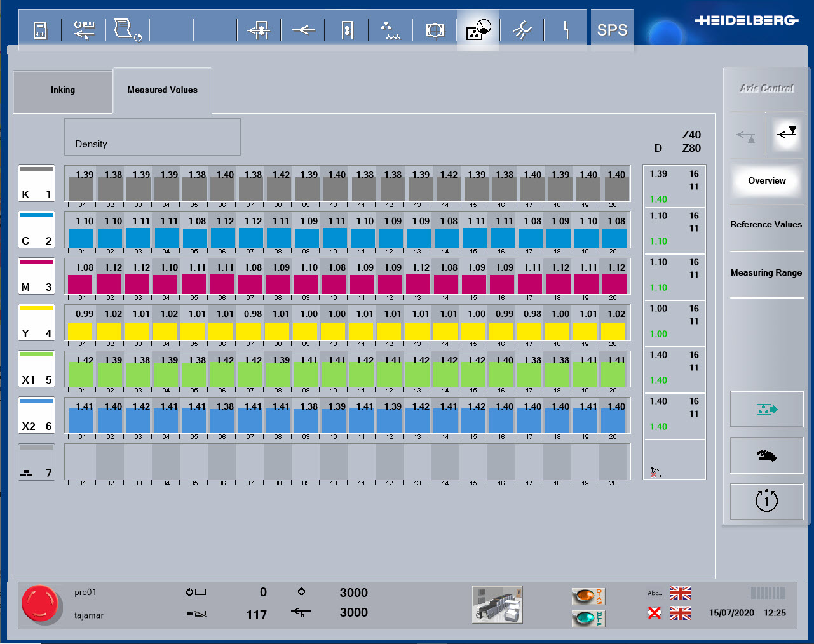Screen dimensions: 814x644
Task: Click the teal HELP button
Action: [x=588, y=617]
